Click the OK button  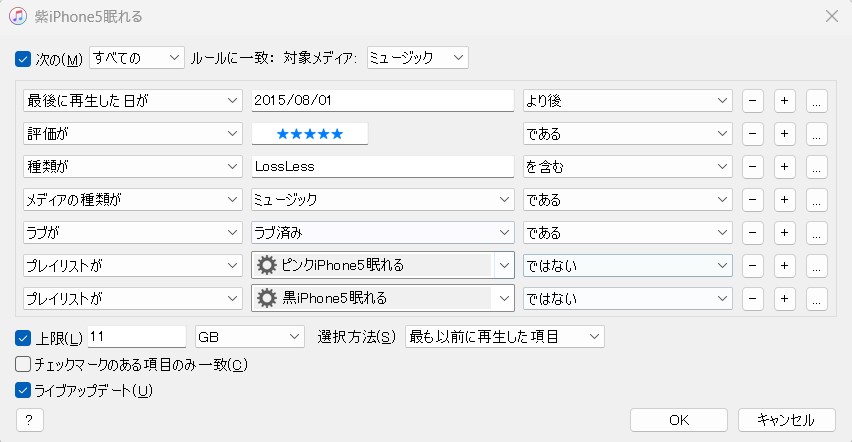tap(679, 420)
